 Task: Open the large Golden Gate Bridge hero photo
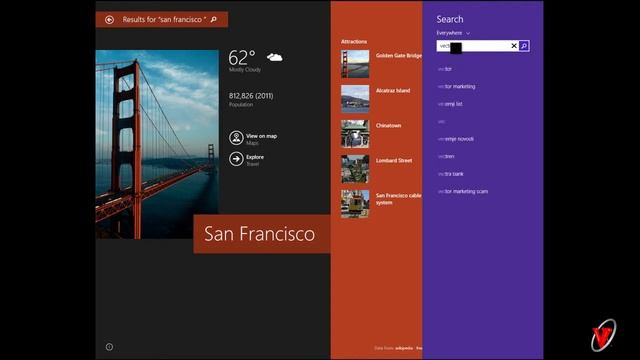point(157,144)
